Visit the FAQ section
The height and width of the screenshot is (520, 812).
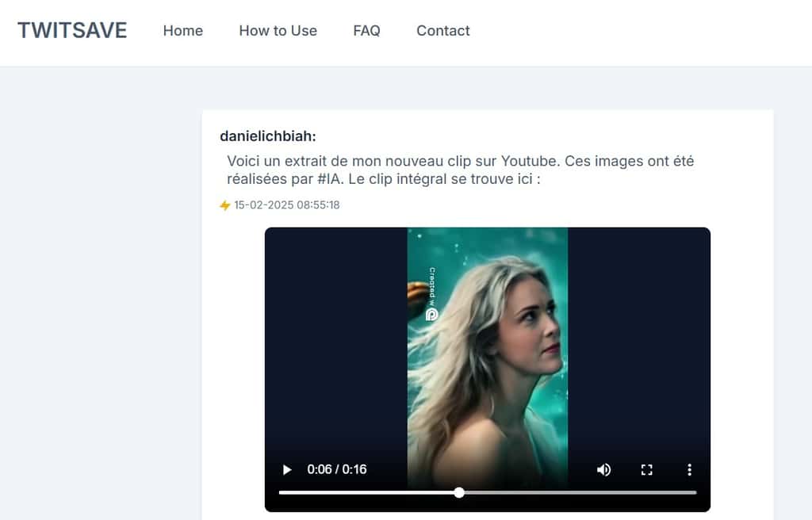point(366,31)
